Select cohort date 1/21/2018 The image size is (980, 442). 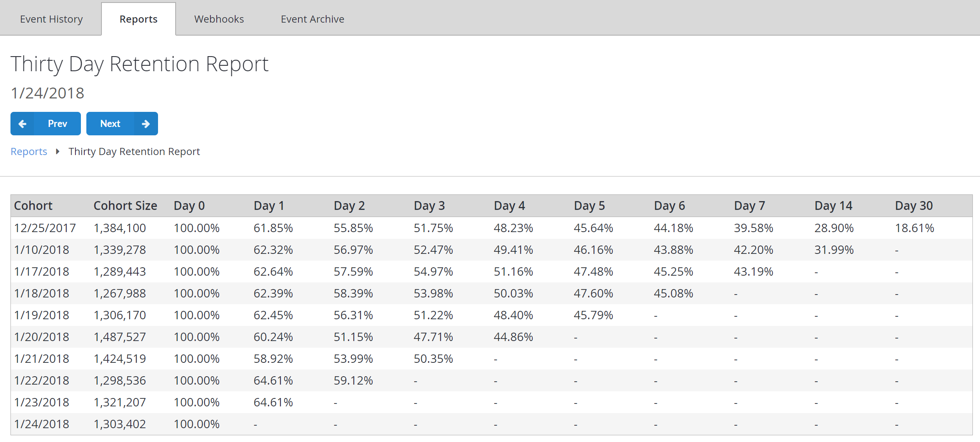(41, 359)
